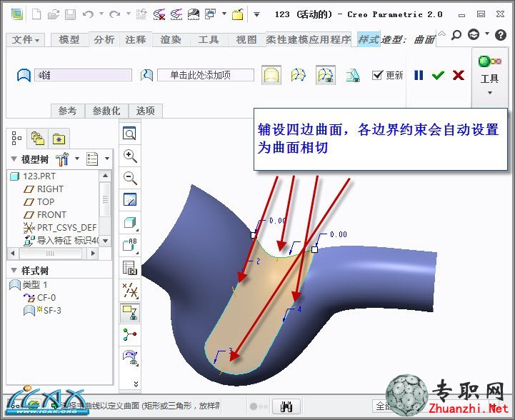Click model tree scroll-right arrow
Viewport: 515px width, 420px height.
tap(93, 253)
